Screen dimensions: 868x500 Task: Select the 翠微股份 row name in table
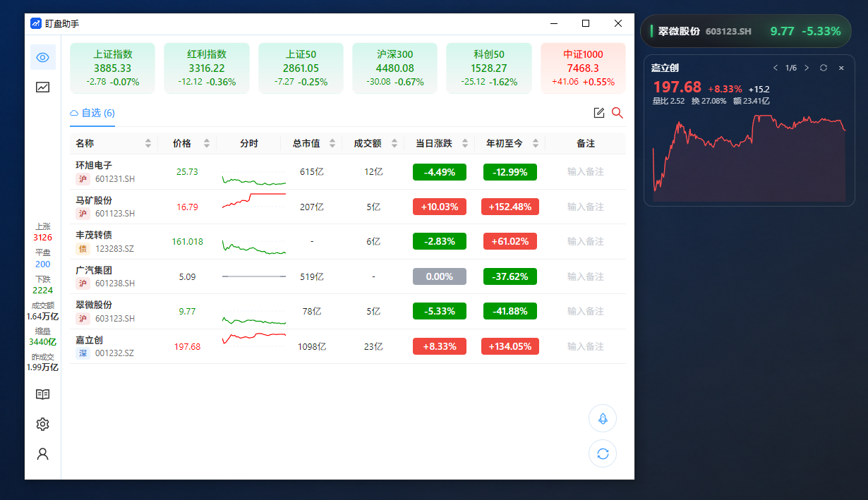pyautogui.click(x=94, y=305)
